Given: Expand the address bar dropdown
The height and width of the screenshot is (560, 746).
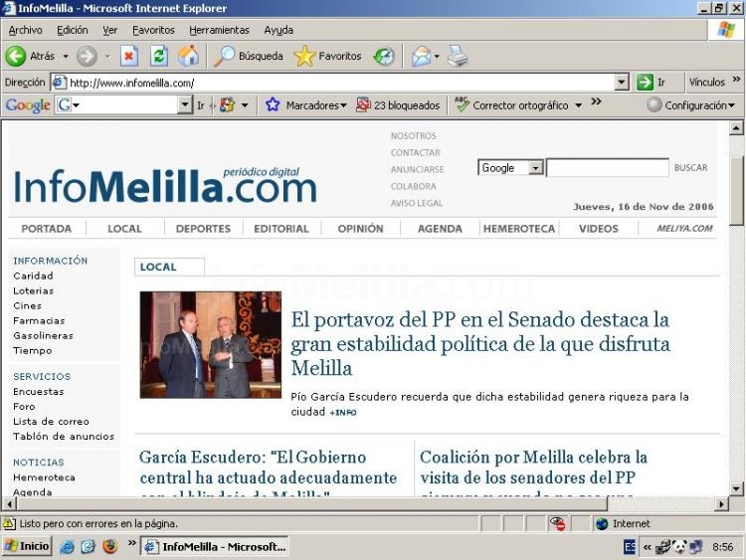Looking at the screenshot, I should tap(622, 83).
